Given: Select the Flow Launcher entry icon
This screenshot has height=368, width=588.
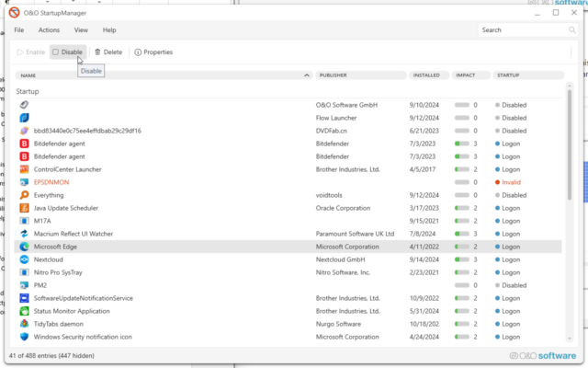Looking at the screenshot, I should point(25,118).
